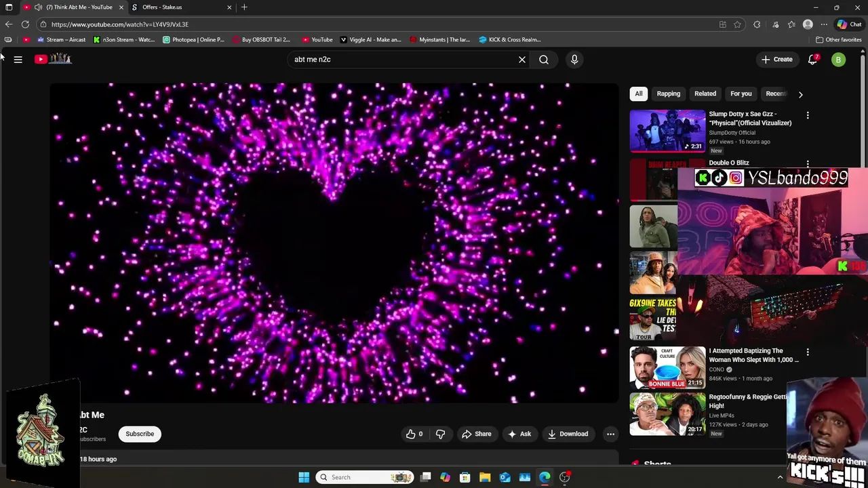The width and height of the screenshot is (868, 488).
Task: Go to YouTube home via logo
Action: point(53,59)
